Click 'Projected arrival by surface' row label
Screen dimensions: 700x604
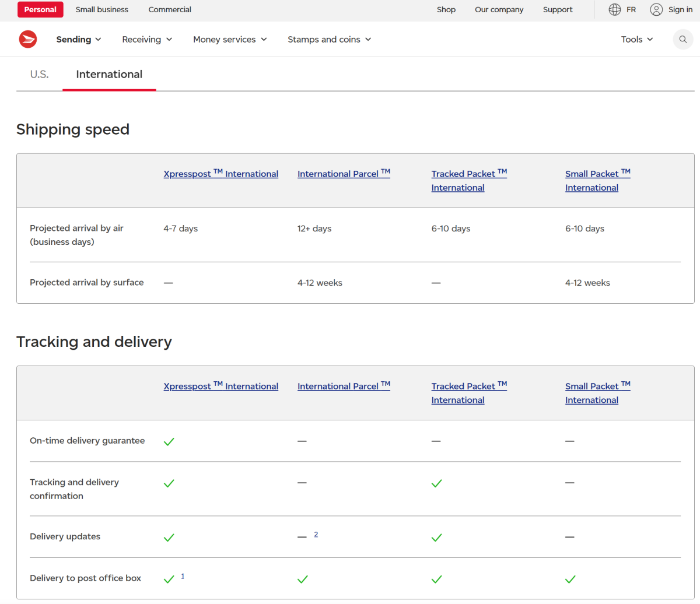(87, 283)
